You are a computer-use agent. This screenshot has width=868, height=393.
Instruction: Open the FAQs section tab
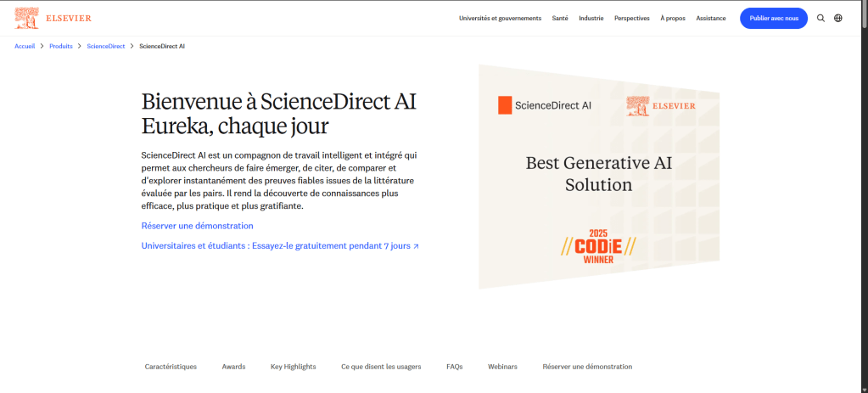tap(454, 367)
